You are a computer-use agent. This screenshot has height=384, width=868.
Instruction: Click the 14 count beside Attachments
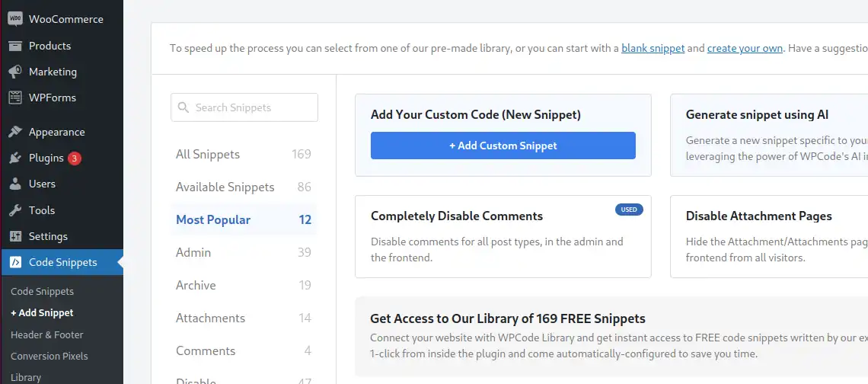[305, 318]
